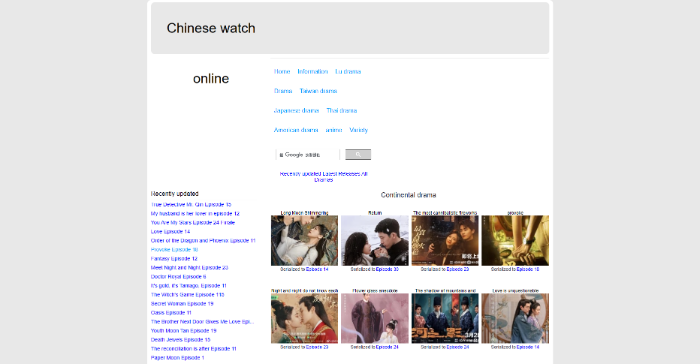The width and height of the screenshot is (700, 364).
Task: Open the Doctor Royal Episode link
Action: [x=179, y=276]
